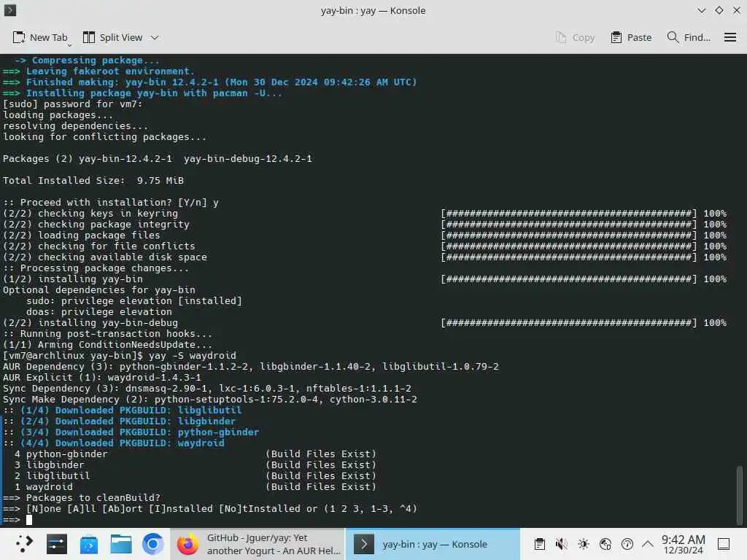This screenshot has height=560, width=747.
Task: Click the 'Arming ConditionNeedsUpdate...' line
Action: (x=108, y=344)
